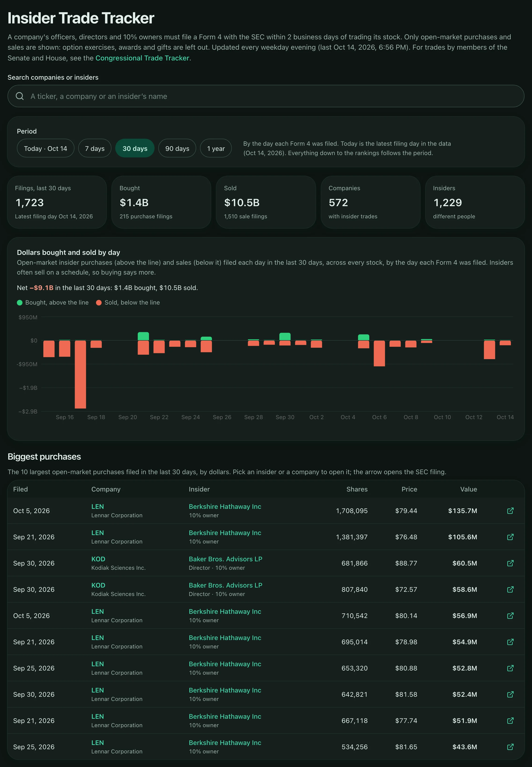The image size is (532, 767).
Task: Open LEN ticker in the $43.6M row
Action: [98, 743]
